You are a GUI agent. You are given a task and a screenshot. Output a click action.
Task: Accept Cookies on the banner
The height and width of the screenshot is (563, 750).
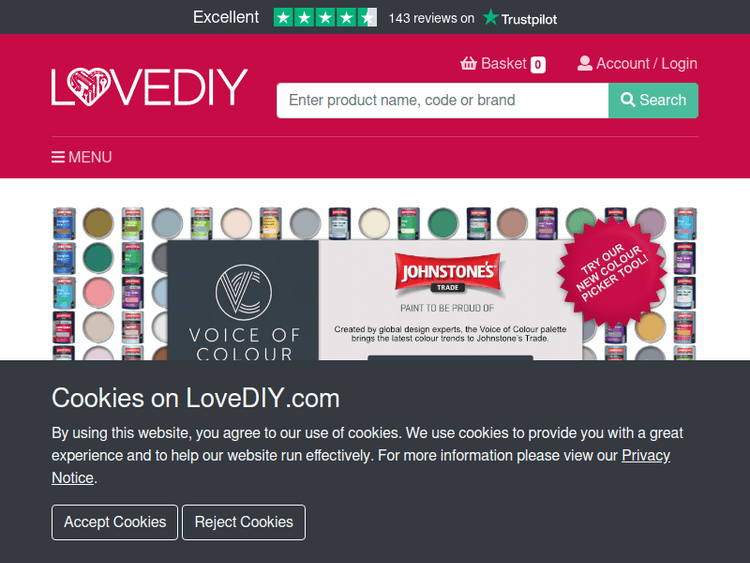(115, 522)
